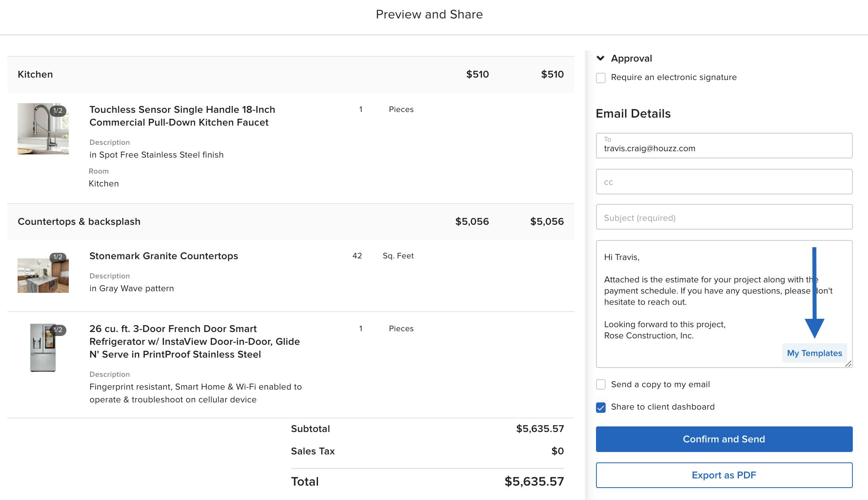Click the To email address field
This screenshot has width=868, height=500.
point(724,148)
